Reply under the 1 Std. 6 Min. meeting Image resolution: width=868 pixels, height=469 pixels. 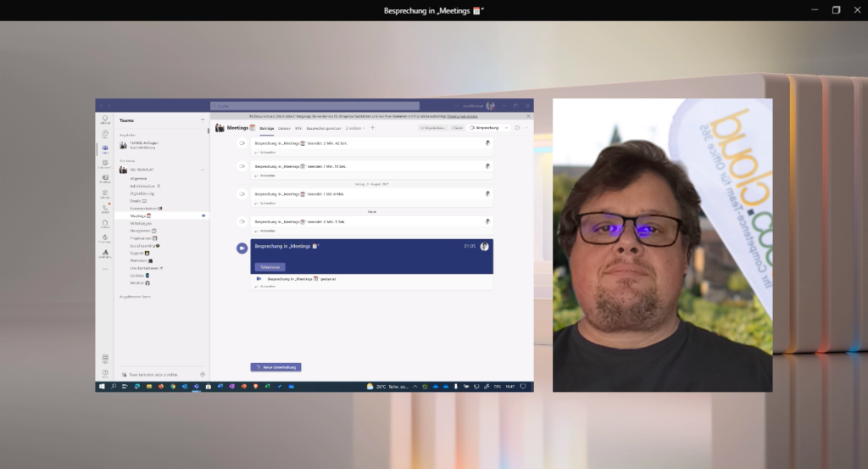click(265, 204)
